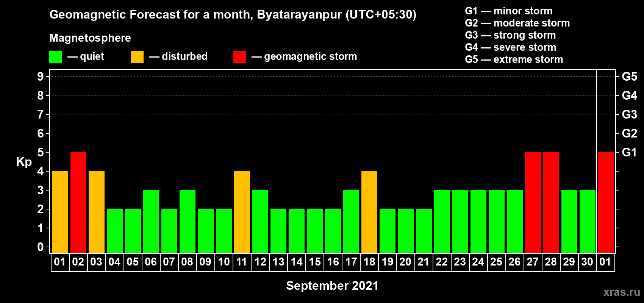The height and width of the screenshot is (303, 644).
Task: Click the Kp value 7 on the left axis
Action: click(41, 114)
